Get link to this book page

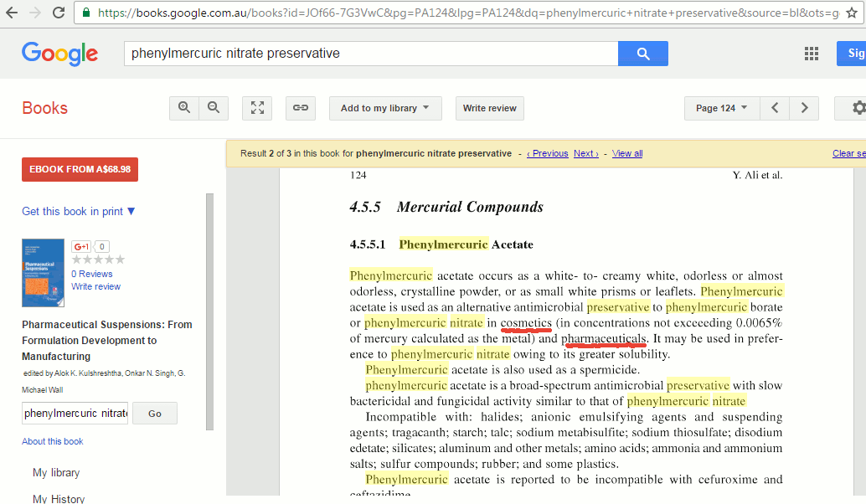click(301, 108)
